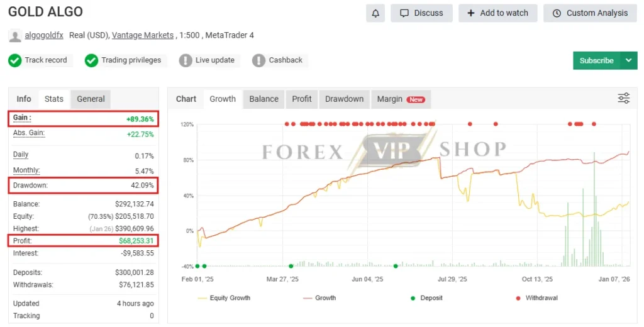This screenshot has width=644, height=327.
Task: Click the Withdrawals value $76,121.85
Action: [x=136, y=285]
